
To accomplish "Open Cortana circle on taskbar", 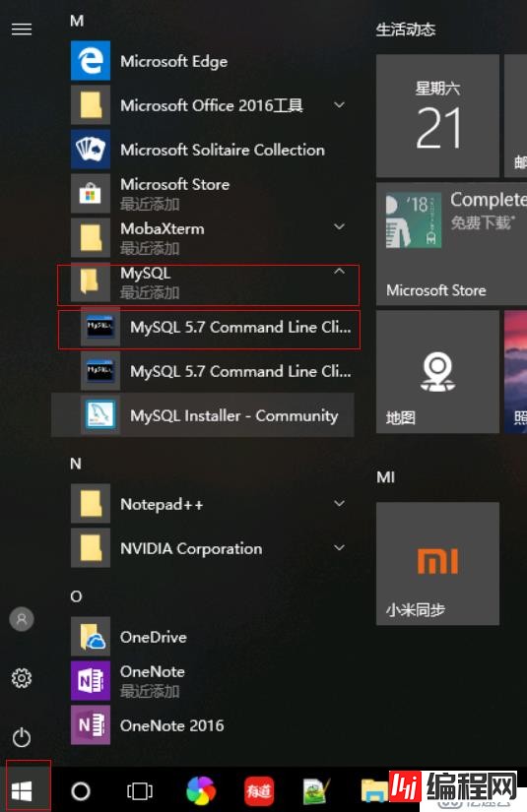I will [x=81, y=790].
